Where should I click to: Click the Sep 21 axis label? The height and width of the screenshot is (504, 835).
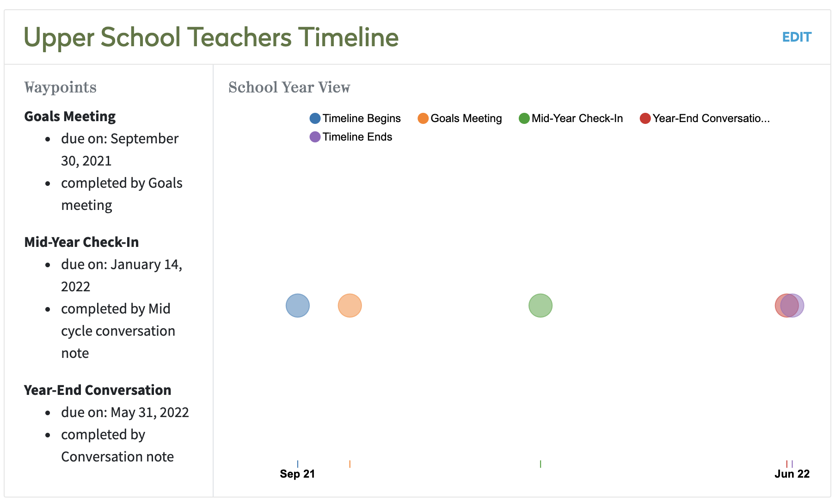(297, 474)
